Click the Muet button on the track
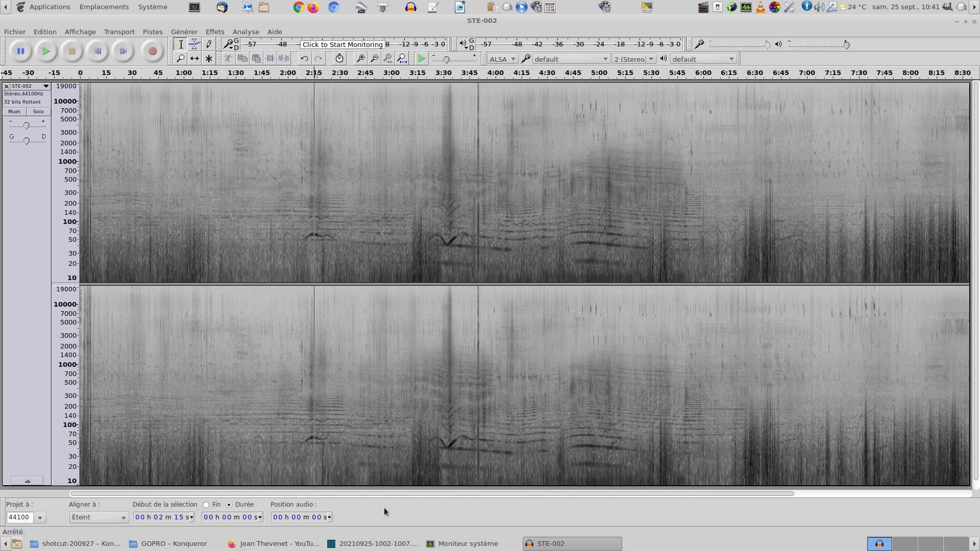The height and width of the screenshot is (551, 980). pyautogui.click(x=14, y=112)
